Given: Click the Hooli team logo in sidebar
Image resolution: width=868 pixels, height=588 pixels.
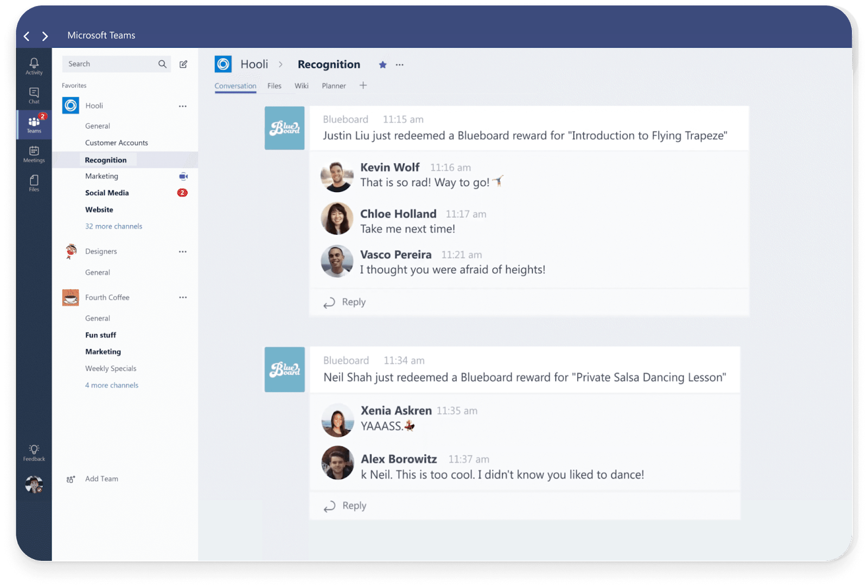Looking at the screenshot, I should (71, 105).
